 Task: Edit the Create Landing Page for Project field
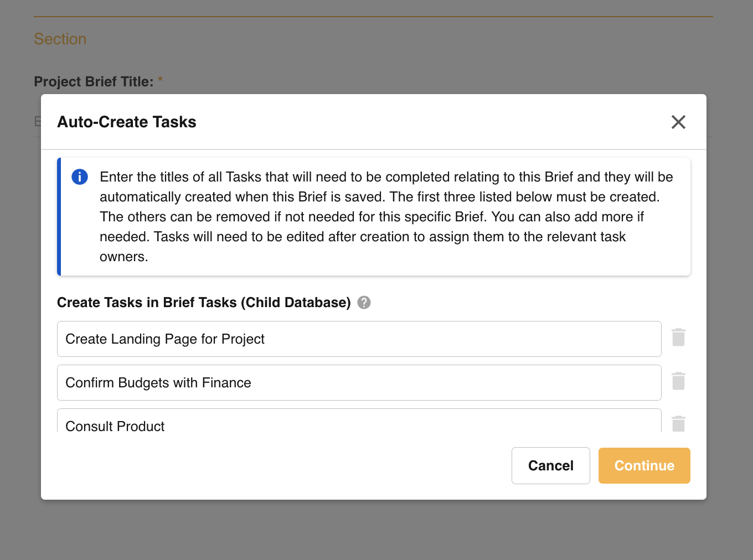(359, 339)
